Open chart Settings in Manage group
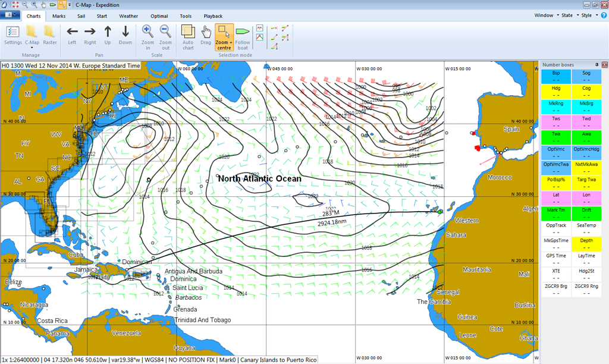The height and width of the screenshot is (364, 609). (13, 36)
